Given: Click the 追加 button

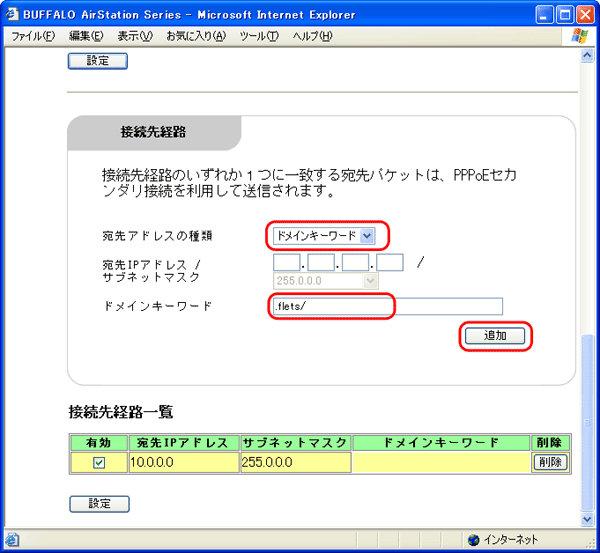Looking at the screenshot, I should click(495, 336).
